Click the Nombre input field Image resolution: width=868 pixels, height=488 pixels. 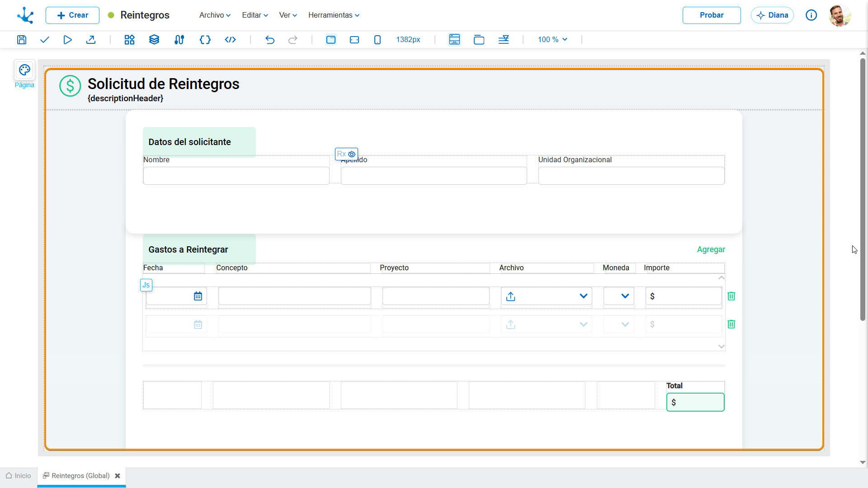236,176
